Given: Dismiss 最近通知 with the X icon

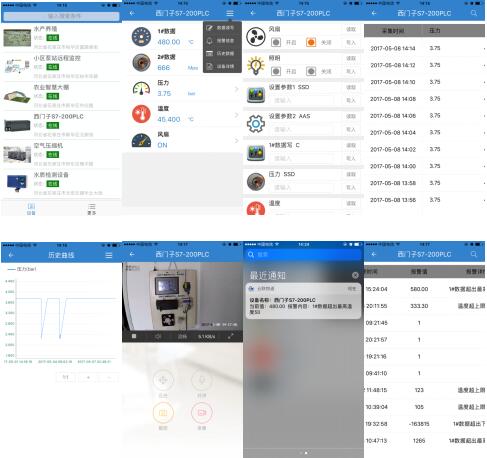Looking at the screenshot, I should (x=355, y=275).
